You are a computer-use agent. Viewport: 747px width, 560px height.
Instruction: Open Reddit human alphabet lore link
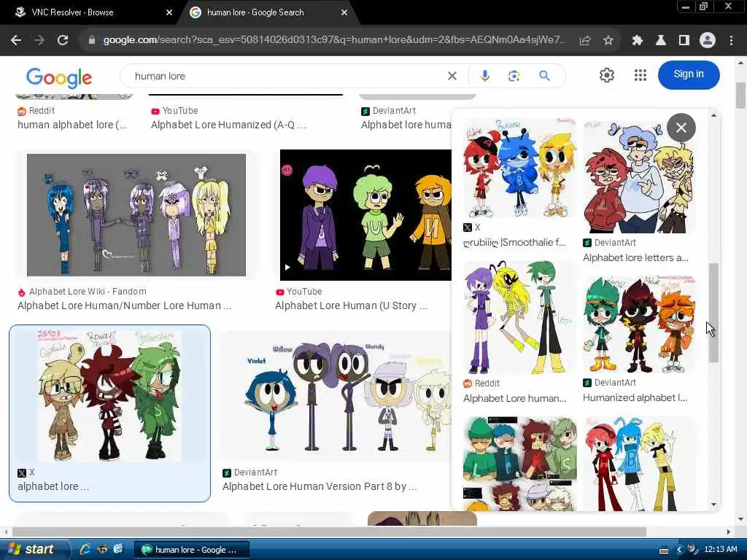tap(72, 125)
